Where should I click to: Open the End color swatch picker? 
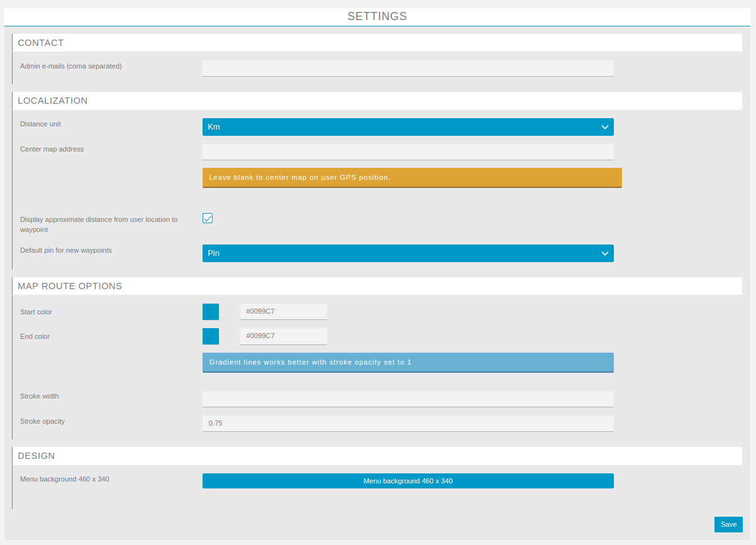click(x=211, y=336)
